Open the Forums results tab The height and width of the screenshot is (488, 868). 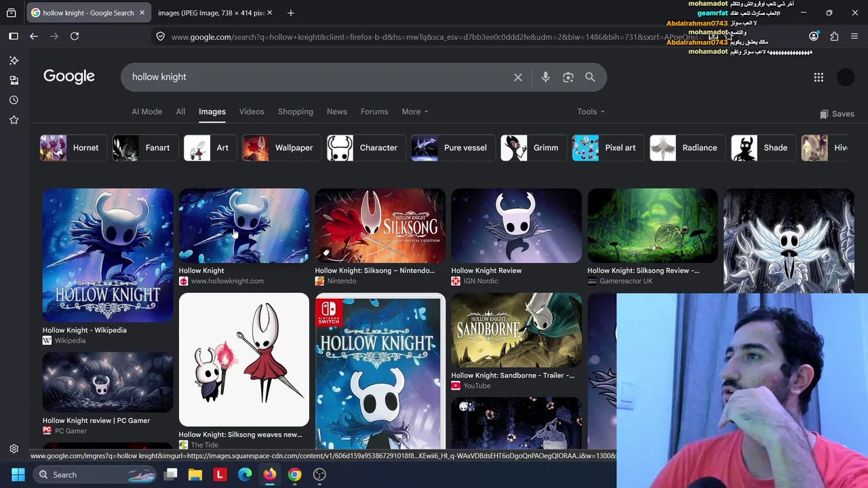tap(374, 112)
